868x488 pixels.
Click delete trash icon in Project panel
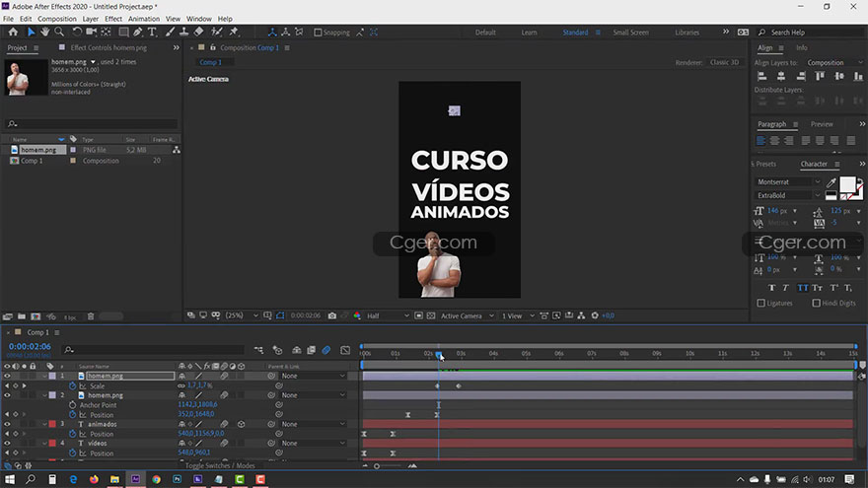[x=91, y=316]
